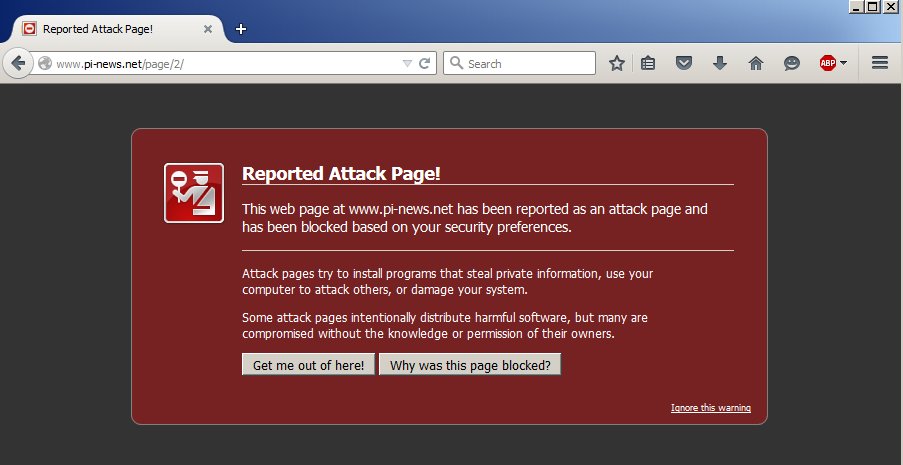Image resolution: width=903 pixels, height=465 pixels.
Task: Close the Reported Attack Page tab
Action: click(x=208, y=29)
